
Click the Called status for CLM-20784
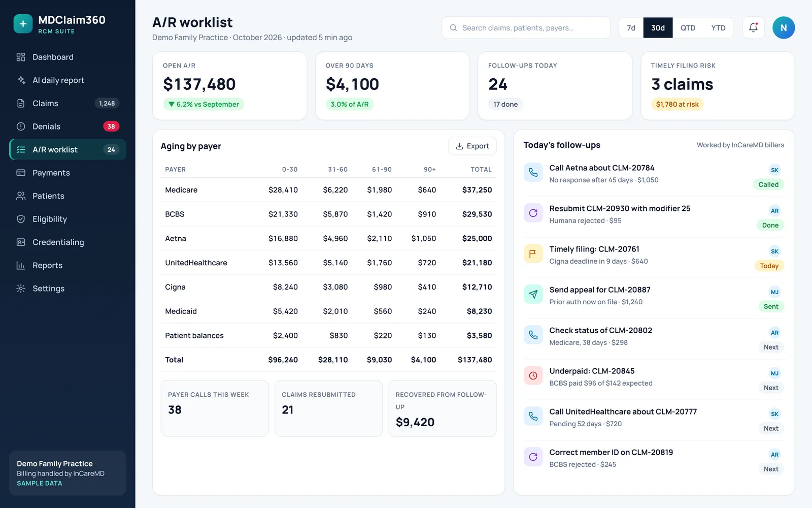pos(768,185)
